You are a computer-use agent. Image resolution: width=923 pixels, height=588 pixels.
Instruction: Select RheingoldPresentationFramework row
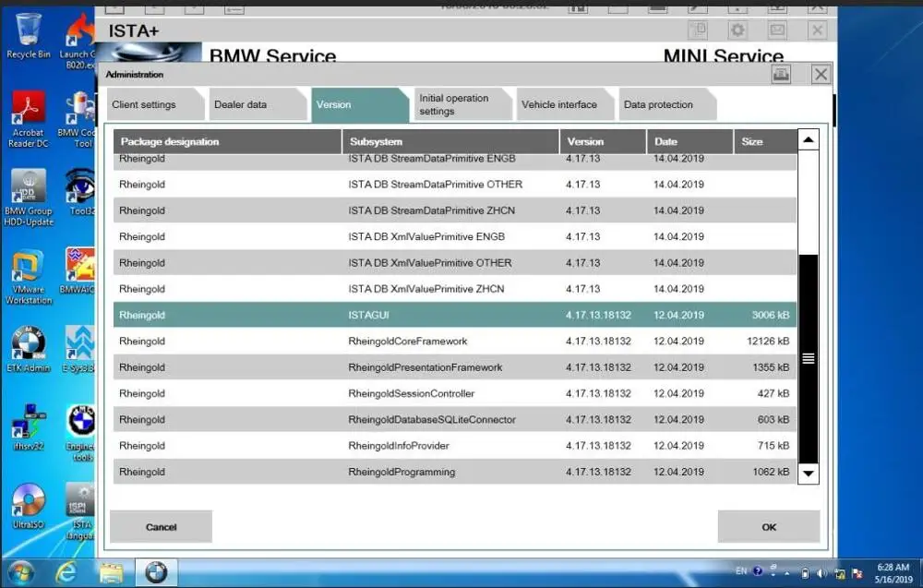pyautogui.click(x=454, y=367)
